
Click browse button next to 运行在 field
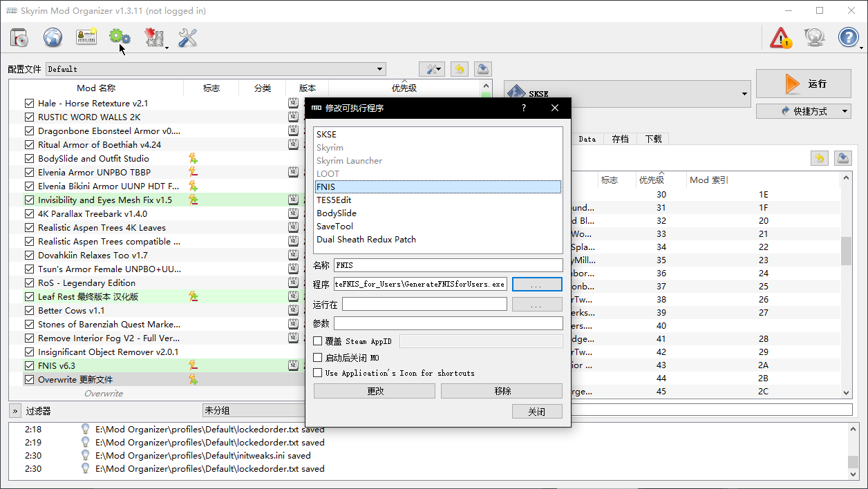(x=537, y=305)
